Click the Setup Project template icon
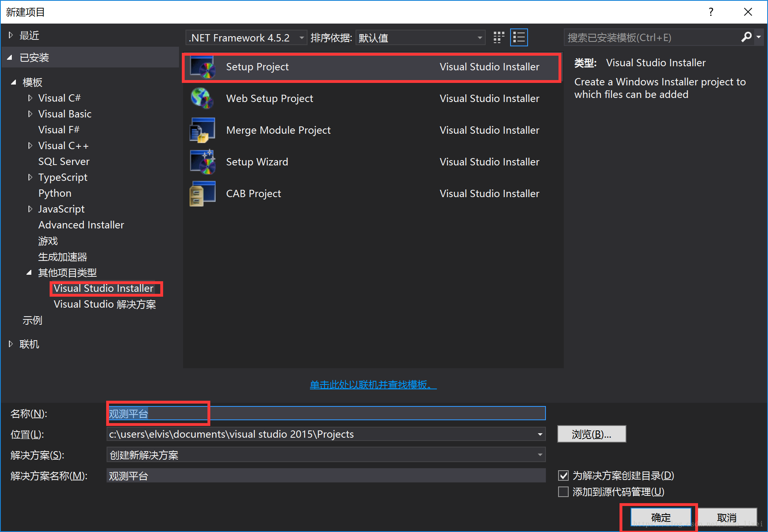768x532 pixels. coord(203,67)
